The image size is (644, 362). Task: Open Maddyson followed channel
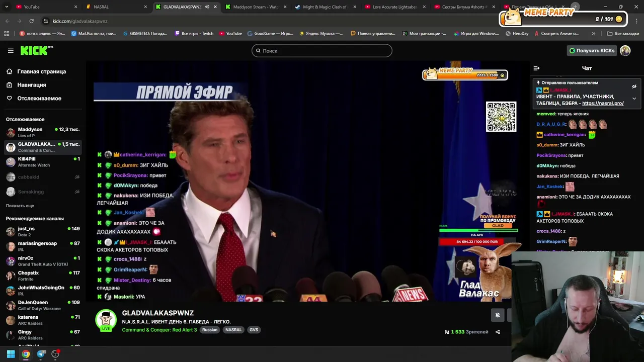point(42,132)
